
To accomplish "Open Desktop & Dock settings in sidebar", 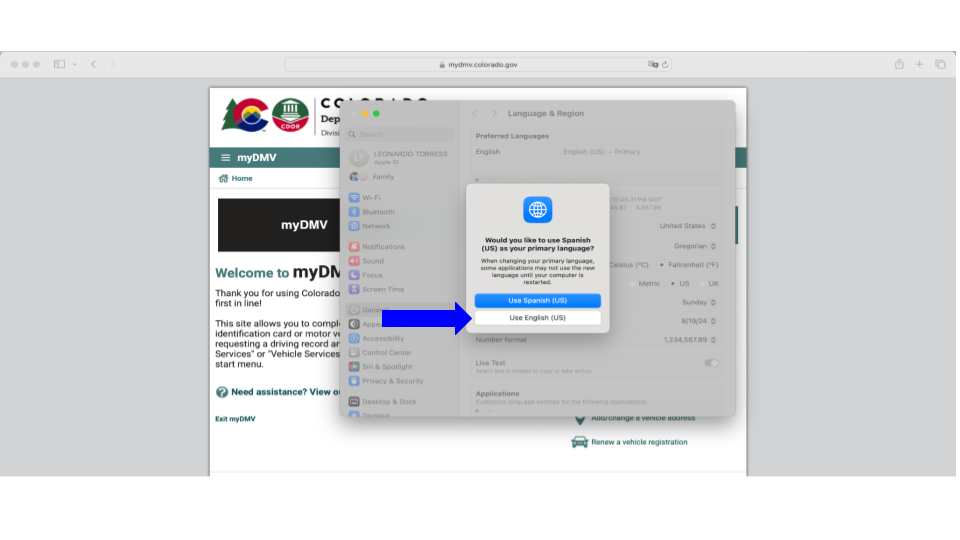I will pos(383,402).
